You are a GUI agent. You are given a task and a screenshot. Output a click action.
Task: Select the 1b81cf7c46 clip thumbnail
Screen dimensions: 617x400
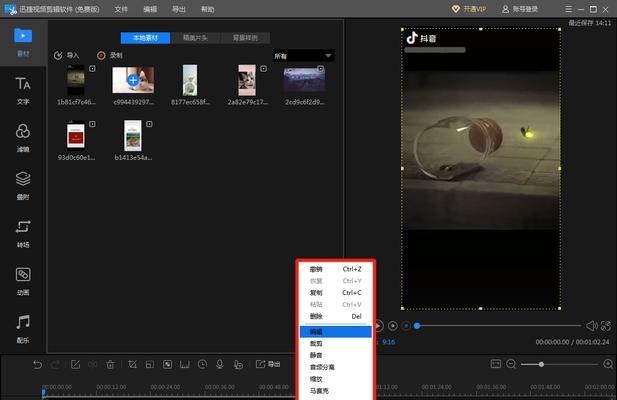(76, 80)
